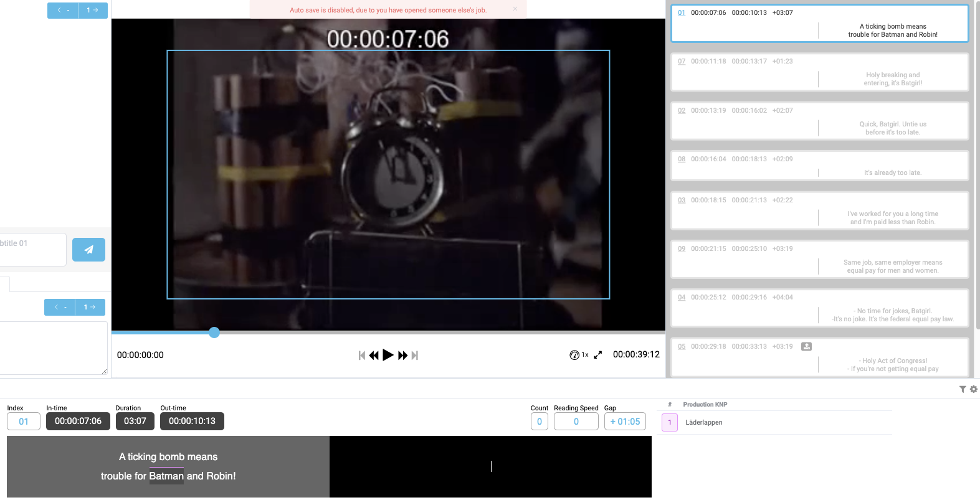Select subtitle 08 It's already too late

[819, 166]
